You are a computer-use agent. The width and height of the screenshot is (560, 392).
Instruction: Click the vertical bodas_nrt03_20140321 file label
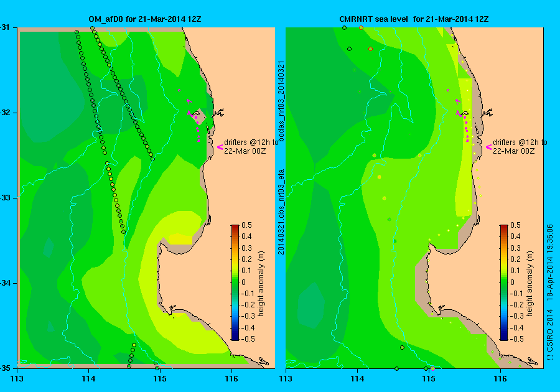pyautogui.click(x=281, y=101)
